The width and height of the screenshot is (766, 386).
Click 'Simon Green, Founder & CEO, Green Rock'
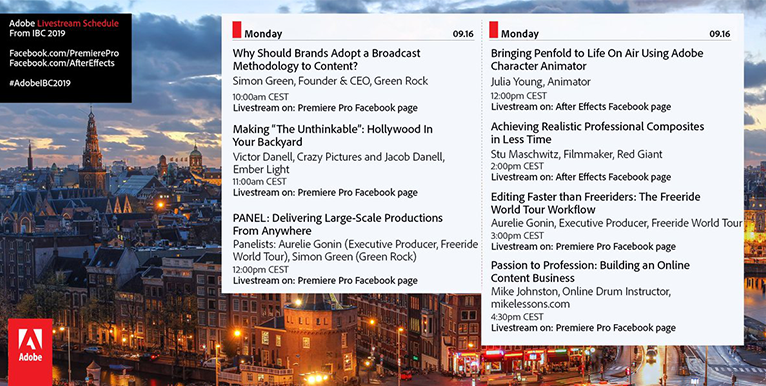click(x=330, y=81)
